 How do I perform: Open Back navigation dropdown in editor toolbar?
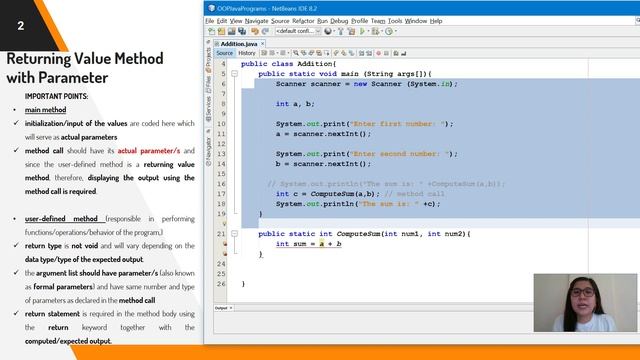pyautogui.click(x=277, y=53)
